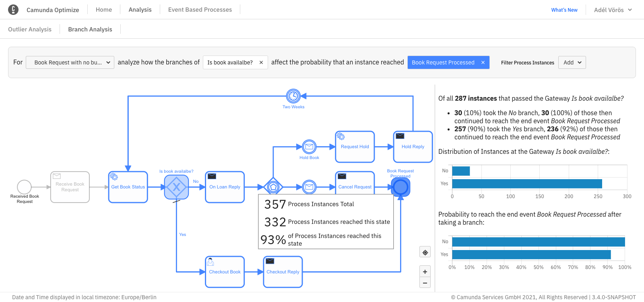Open the Add filter dropdown

572,62
